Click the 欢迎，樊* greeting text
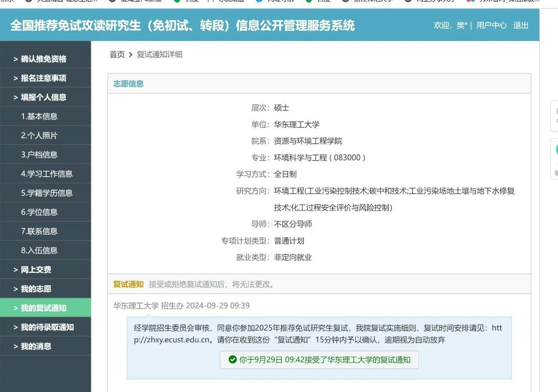 point(450,25)
